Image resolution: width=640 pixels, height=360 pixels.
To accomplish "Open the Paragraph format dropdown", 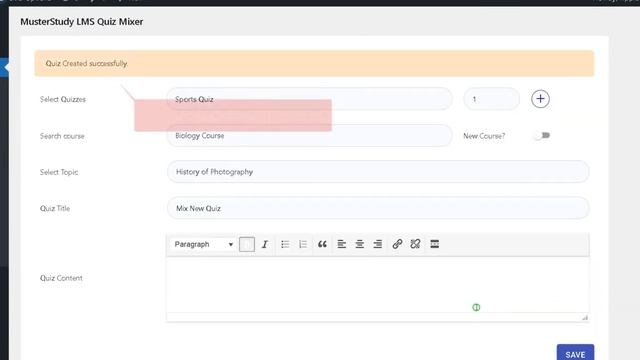I will pyautogui.click(x=203, y=244).
